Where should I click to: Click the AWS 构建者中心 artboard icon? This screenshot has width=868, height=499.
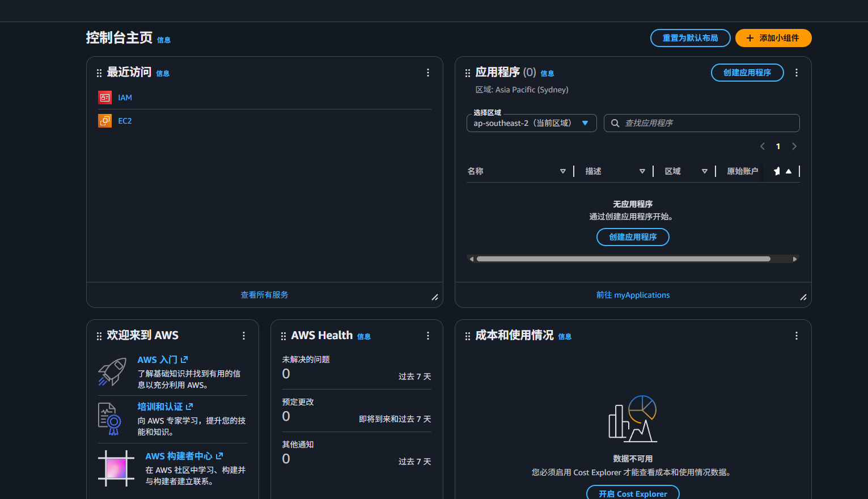pyautogui.click(x=116, y=468)
